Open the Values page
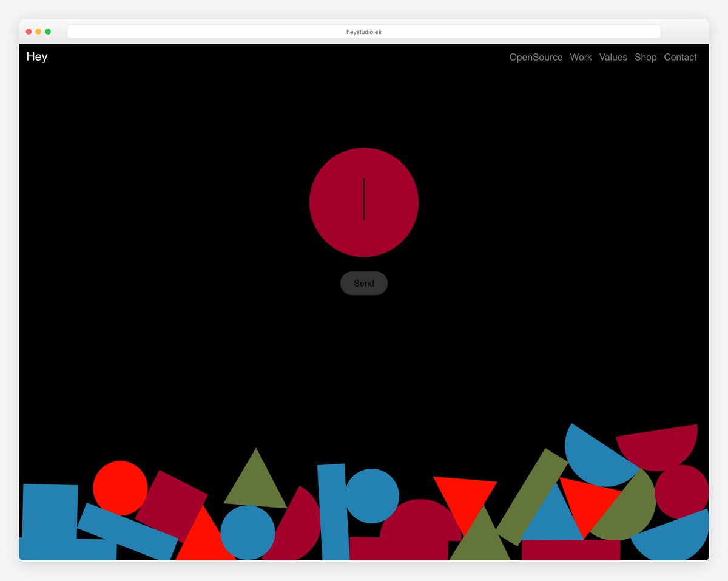Viewport: 728px width, 581px height. (x=613, y=57)
